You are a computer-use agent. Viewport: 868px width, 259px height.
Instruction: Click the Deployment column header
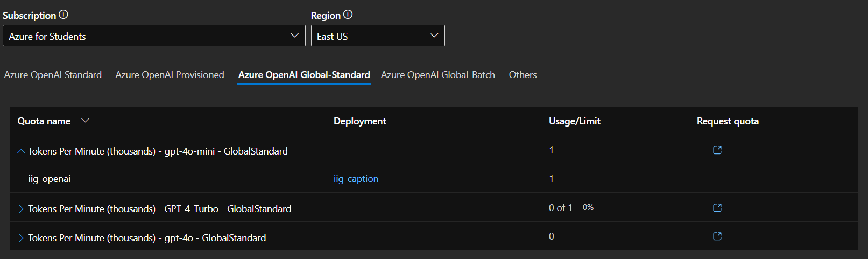point(360,121)
